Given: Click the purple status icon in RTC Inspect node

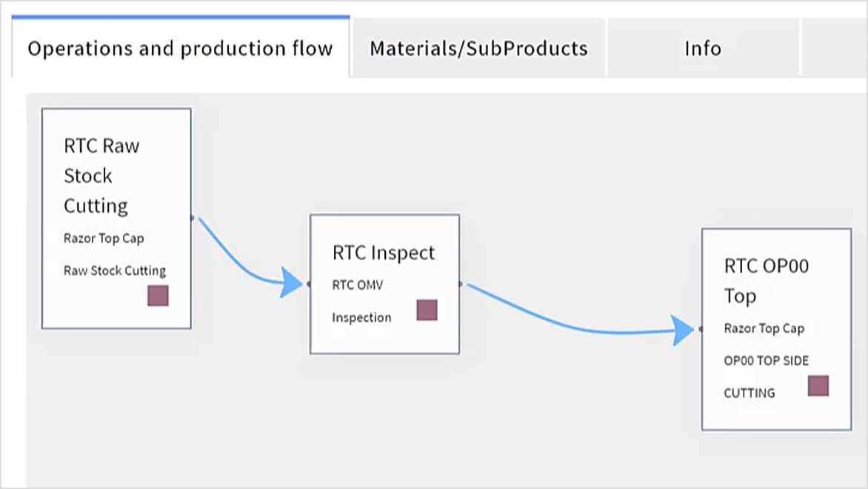Looking at the screenshot, I should (427, 310).
